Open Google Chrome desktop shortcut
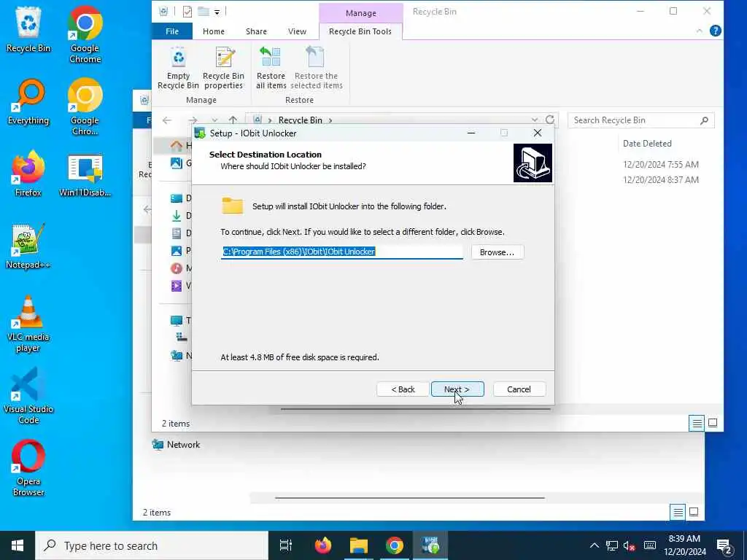 click(85, 35)
